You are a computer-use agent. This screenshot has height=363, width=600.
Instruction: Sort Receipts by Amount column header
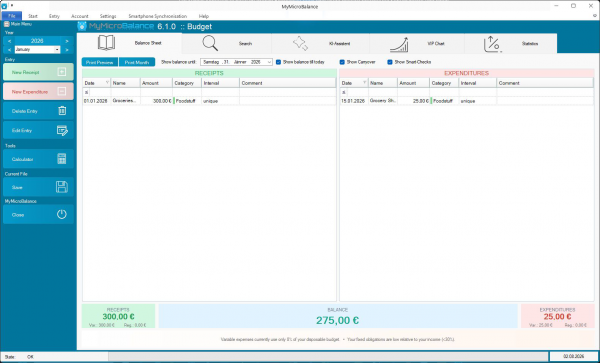[156, 83]
